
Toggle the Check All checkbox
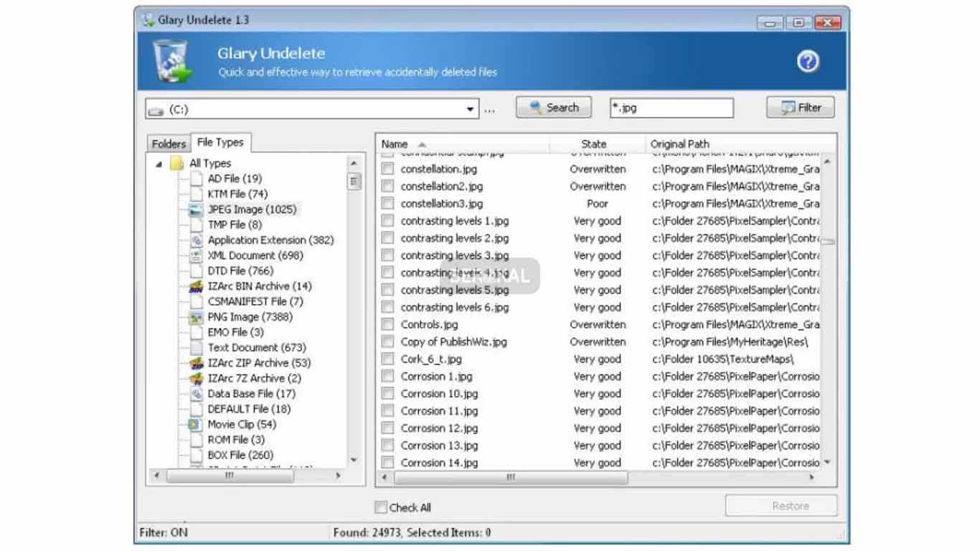(380, 507)
